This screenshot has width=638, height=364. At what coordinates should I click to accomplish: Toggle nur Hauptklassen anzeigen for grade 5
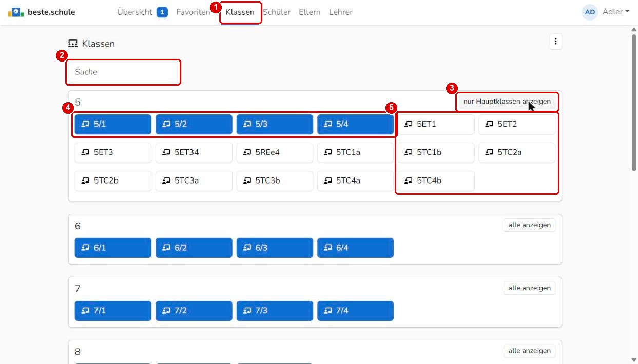point(507,102)
